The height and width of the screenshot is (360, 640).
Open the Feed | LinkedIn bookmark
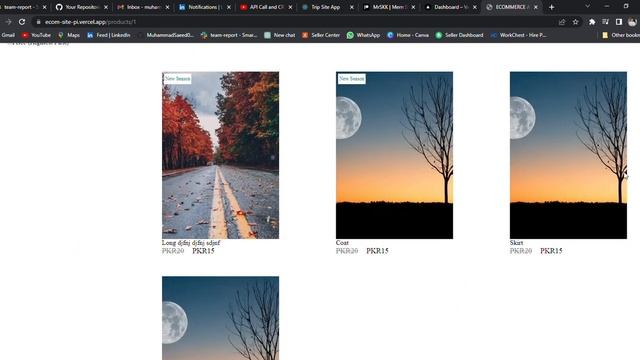[x=109, y=35]
